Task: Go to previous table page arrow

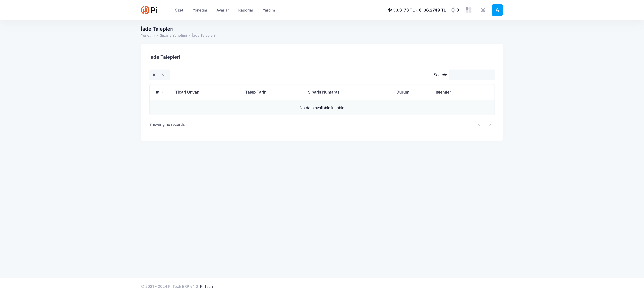Action: click(479, 125)
